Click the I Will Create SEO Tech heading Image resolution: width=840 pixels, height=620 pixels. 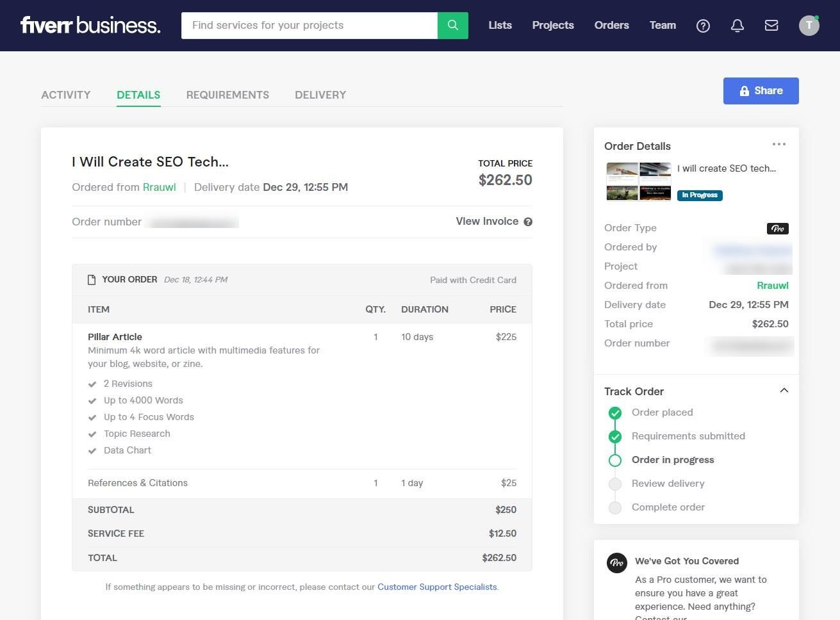[150, 162]
